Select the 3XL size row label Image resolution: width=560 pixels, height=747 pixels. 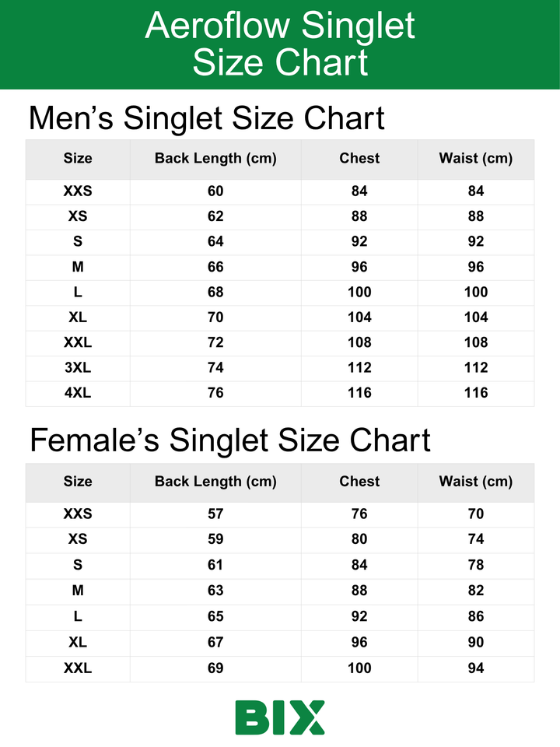click(x=78, y=368)
